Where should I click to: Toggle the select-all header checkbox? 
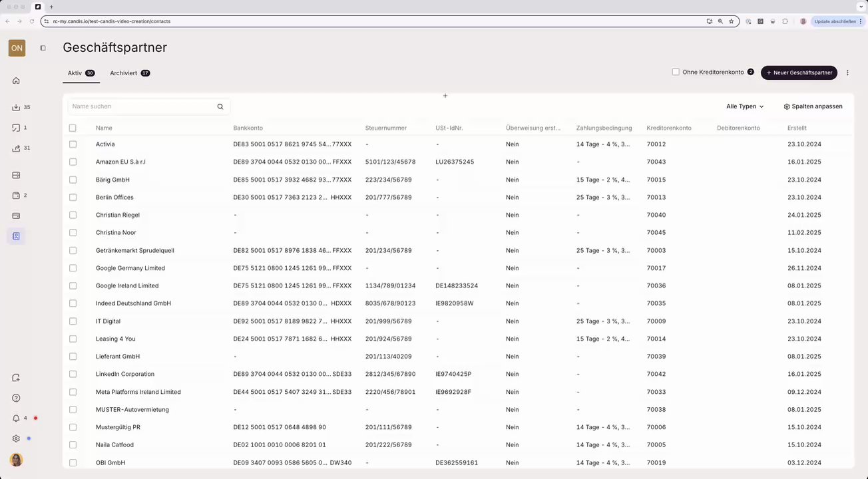pyautogui.click(x=73, y=128)
